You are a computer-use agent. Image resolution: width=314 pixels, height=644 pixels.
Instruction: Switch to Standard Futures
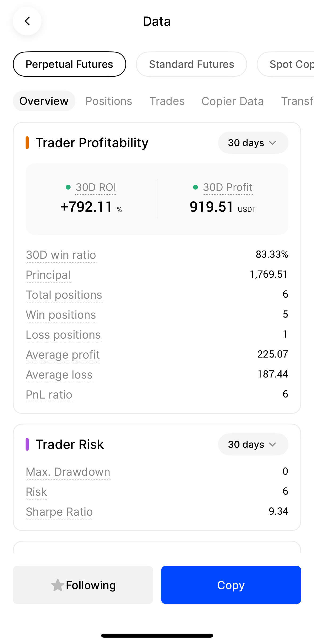tap(191, 64)
